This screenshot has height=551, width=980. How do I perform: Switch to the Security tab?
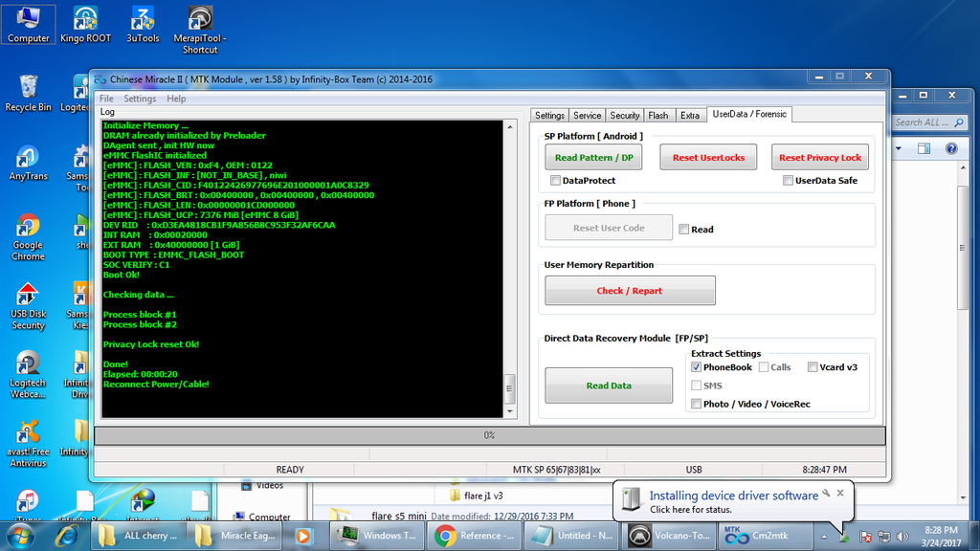(624, 115)
